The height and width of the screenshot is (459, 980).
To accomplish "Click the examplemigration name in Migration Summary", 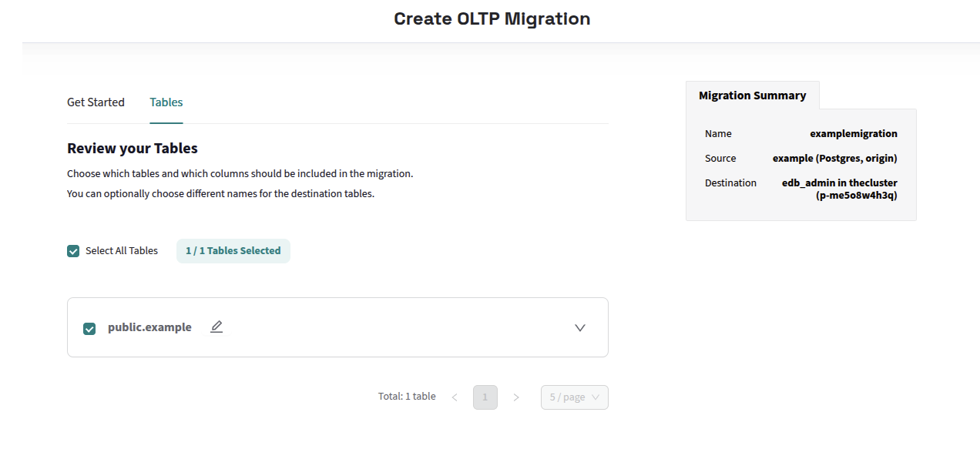I will (853, 133).
